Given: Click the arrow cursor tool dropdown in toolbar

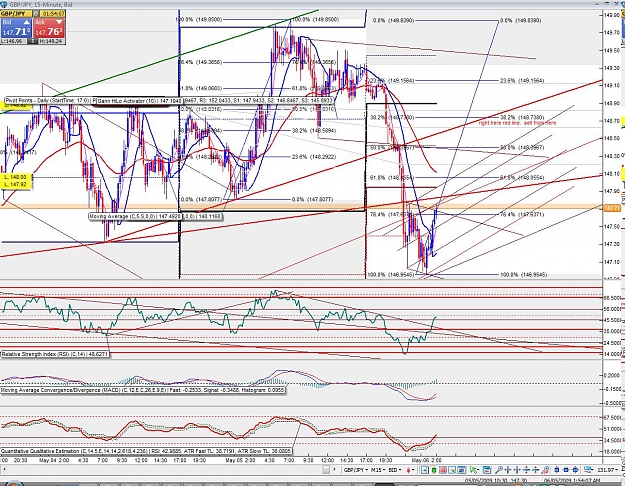Looking at the screenshot, I should (475, 470).
